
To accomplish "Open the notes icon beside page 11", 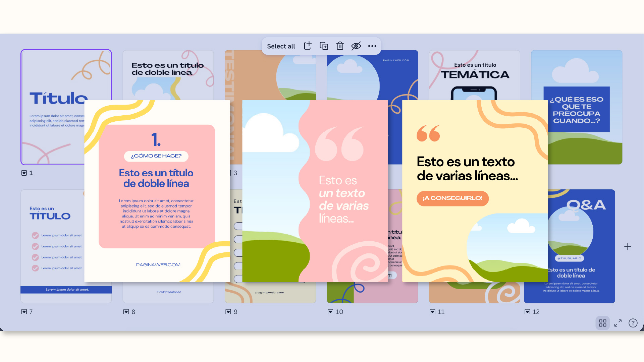I will [x=432, y=312].
